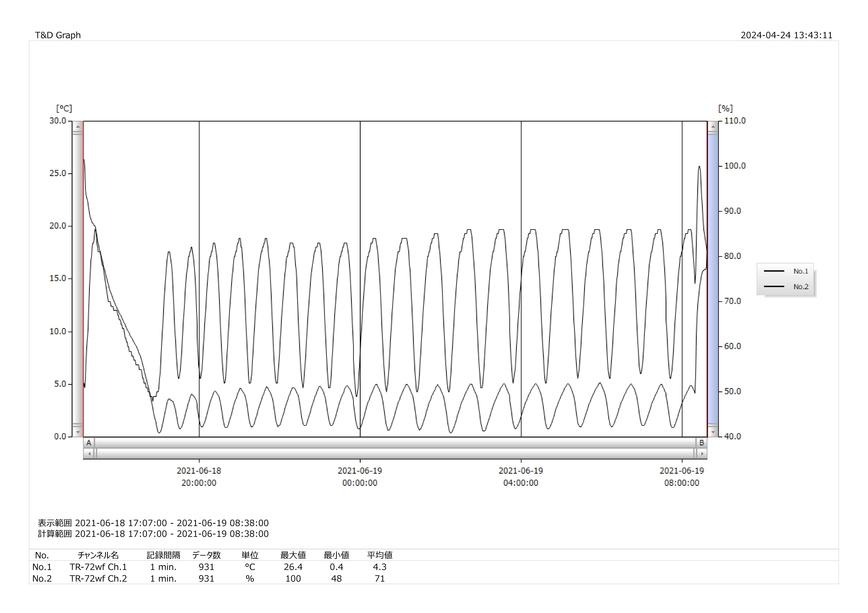Click the A-B cursor range bar

pos(395,443)
